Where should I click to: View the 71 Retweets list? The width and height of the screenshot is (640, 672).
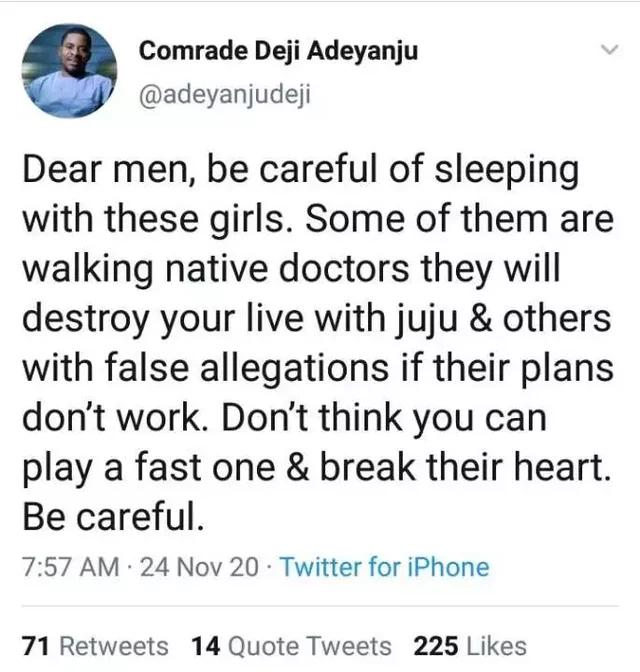(x=95, y=646)
